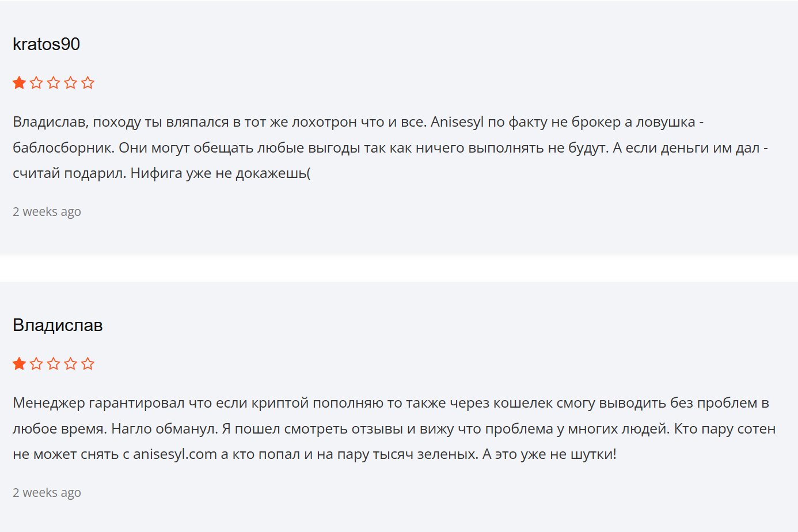The width and height of the screenshot is (798, 532).
Task: Click the fifth star in kratos90's rating
Action: [88, 82]
